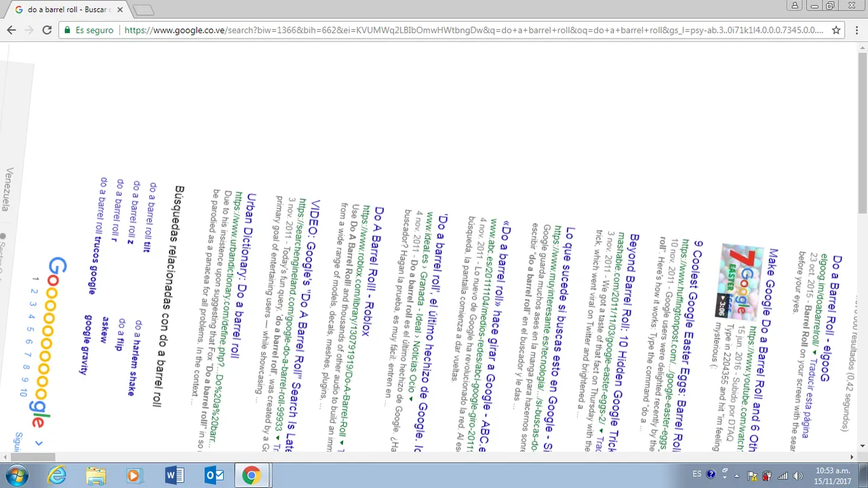Go to results page 2
The height and width of the screenshot is (488, 868).
click(33, 291)
